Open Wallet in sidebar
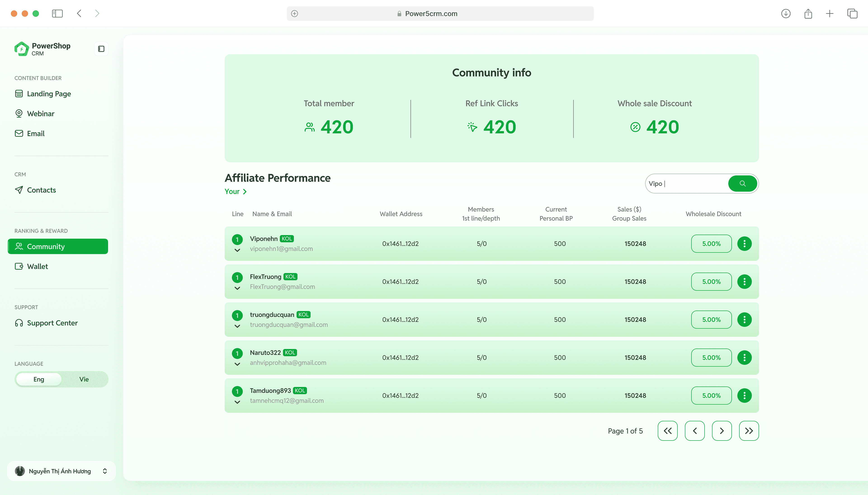 point(37,266)
